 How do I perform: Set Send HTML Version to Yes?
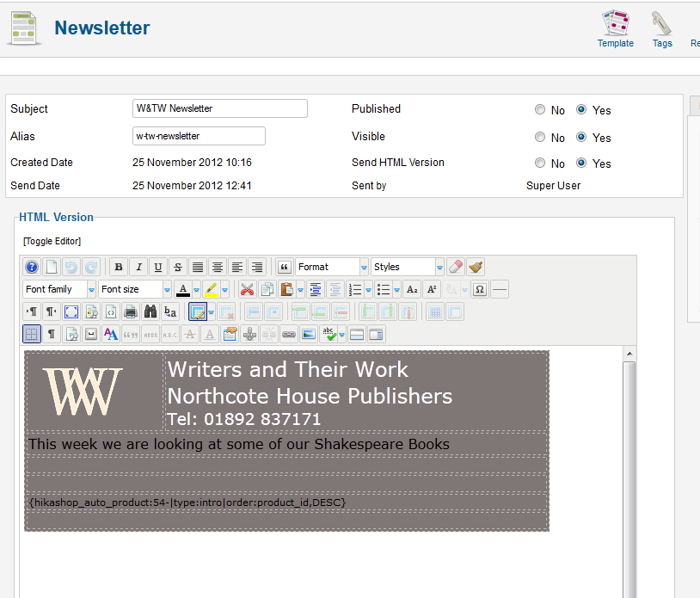pyautogui.click(x=580, y=163)
